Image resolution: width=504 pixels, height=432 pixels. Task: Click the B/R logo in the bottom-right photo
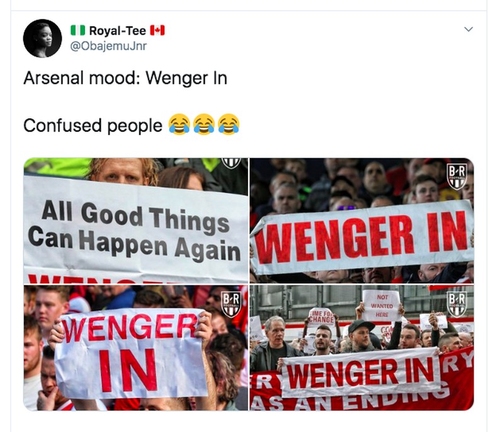(x=457, y=304)
